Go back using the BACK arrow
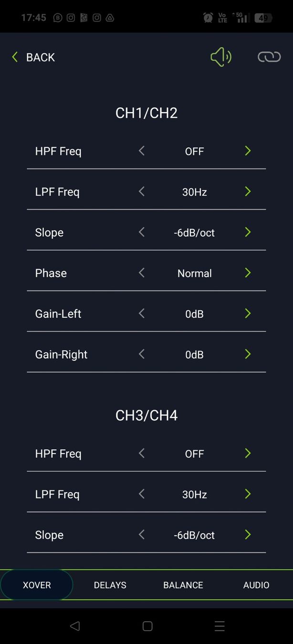This screenshot has height=644, width=293. 33,57
